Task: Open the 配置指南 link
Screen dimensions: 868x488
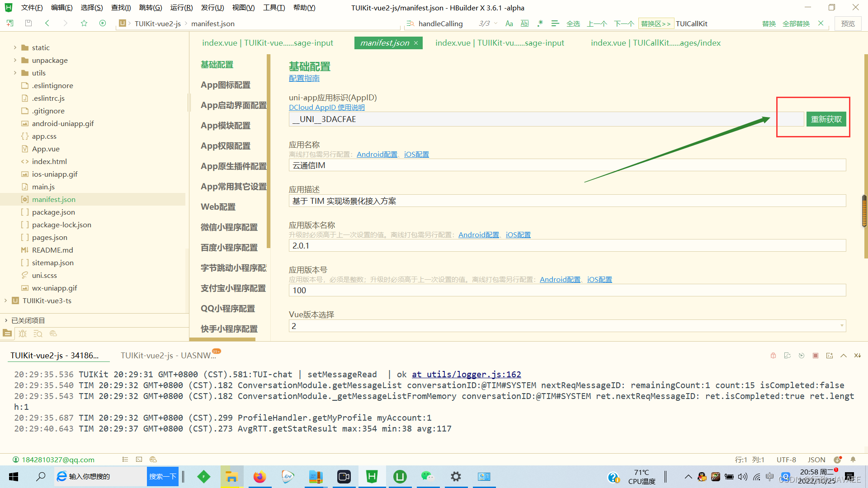Action: [x=304, y=78]
